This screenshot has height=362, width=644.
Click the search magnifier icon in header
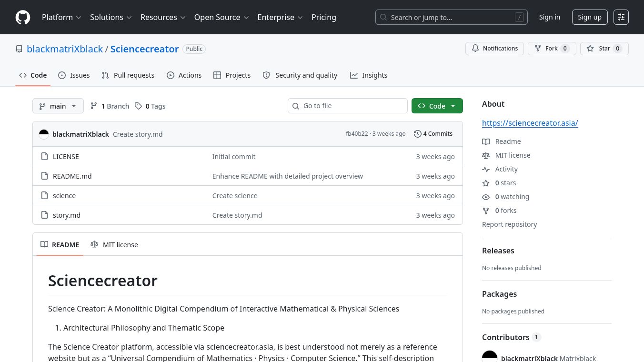tap(383, 18)
